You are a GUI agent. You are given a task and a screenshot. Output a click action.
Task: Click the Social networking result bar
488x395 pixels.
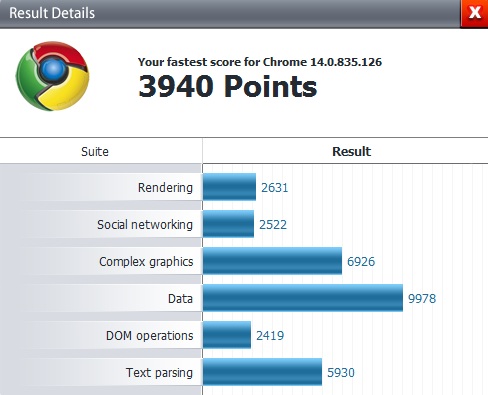[x=228, y=224]
